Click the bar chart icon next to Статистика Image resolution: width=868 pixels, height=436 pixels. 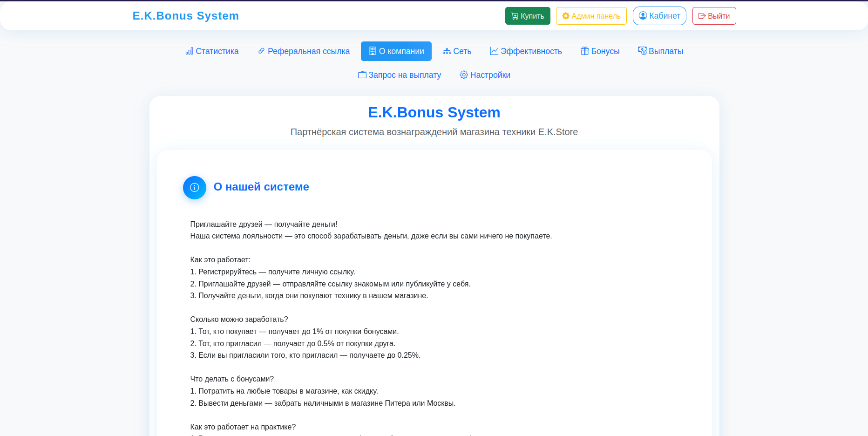point(189,51)
